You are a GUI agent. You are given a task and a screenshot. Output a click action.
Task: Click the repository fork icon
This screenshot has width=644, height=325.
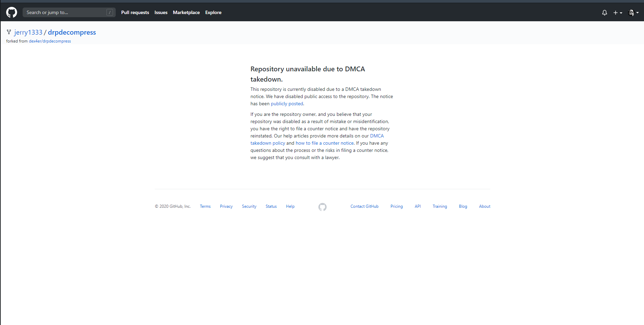[x=9, y=32]
